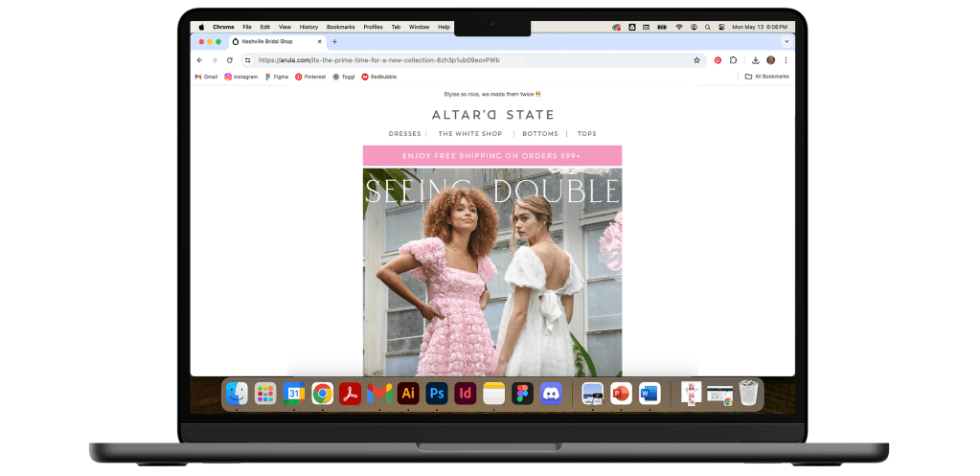980x476 pixels.
Task: Open Finder from the Dock
Action: tap(237, 394)
